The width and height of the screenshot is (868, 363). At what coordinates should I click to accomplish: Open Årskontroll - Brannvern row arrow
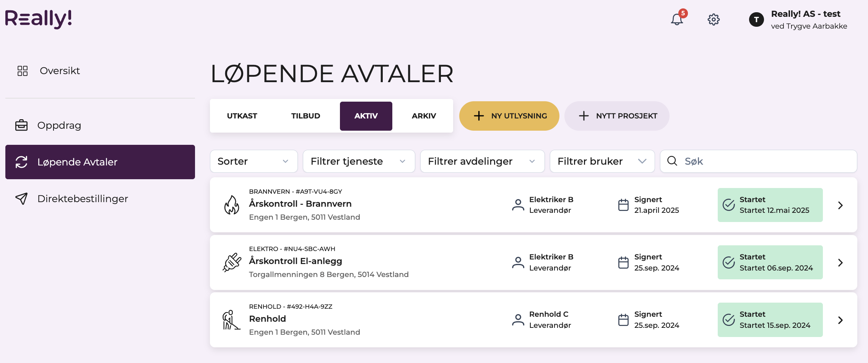pyautogui.click(x=840, y=205)
